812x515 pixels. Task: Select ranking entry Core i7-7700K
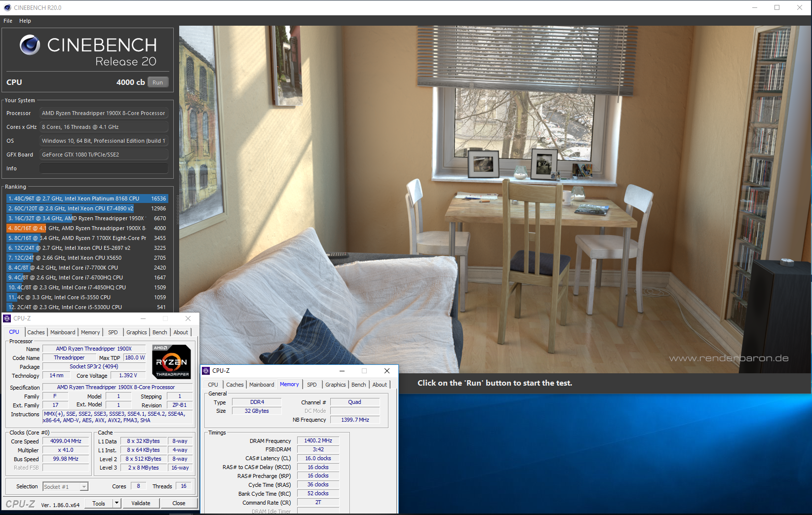(87, 268)
